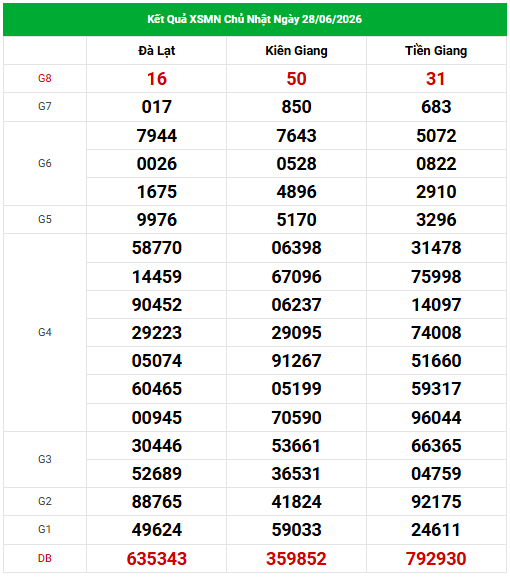
Task: Click Đà Lạt G8 number 16
Action: 157,79
